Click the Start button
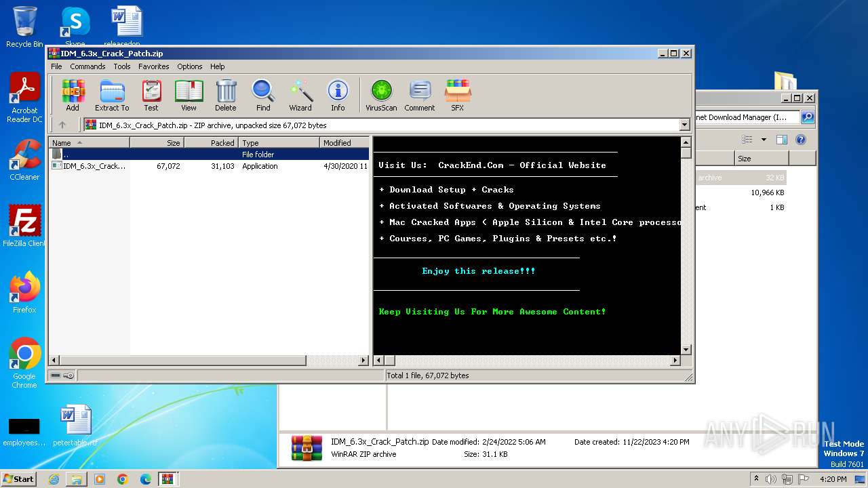Viewport: 868px width, 488px height. pyautogui.click(x=18, y=479)
